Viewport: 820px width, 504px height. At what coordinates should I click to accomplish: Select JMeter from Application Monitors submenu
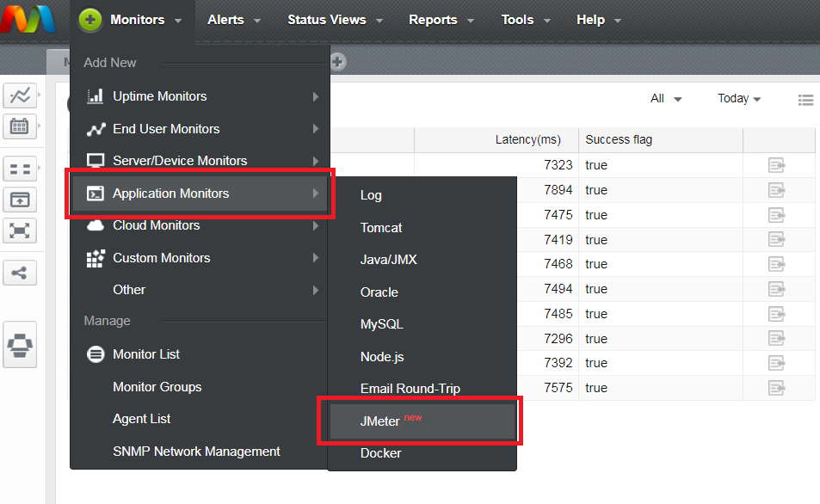(x=380, y=421)
